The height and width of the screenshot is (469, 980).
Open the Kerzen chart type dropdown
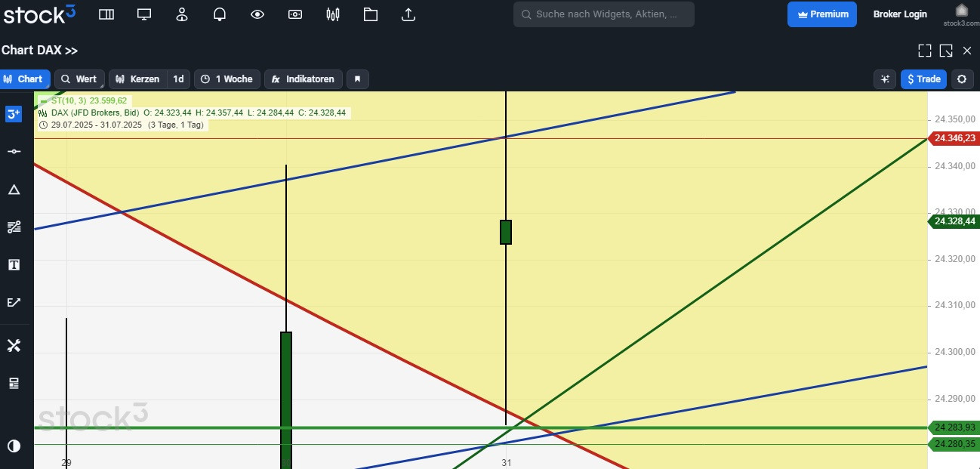tap(137, 79)
